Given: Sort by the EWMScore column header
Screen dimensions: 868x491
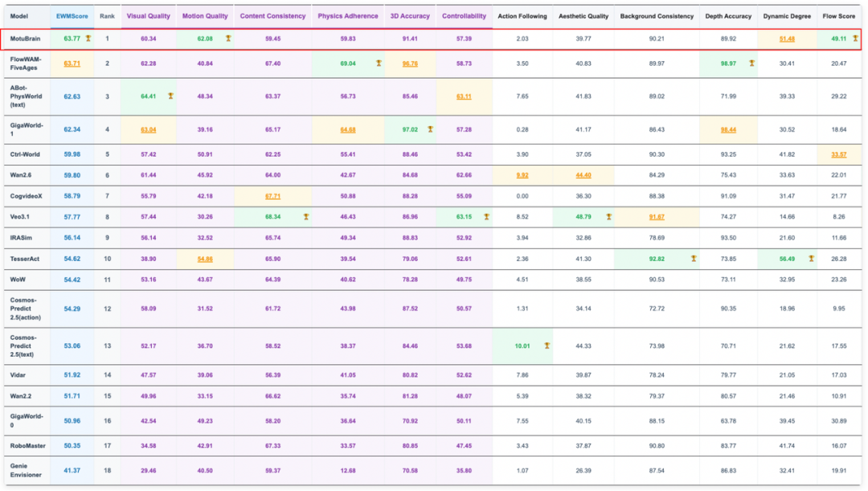Looking at the screenshot, I should (72, 16).
